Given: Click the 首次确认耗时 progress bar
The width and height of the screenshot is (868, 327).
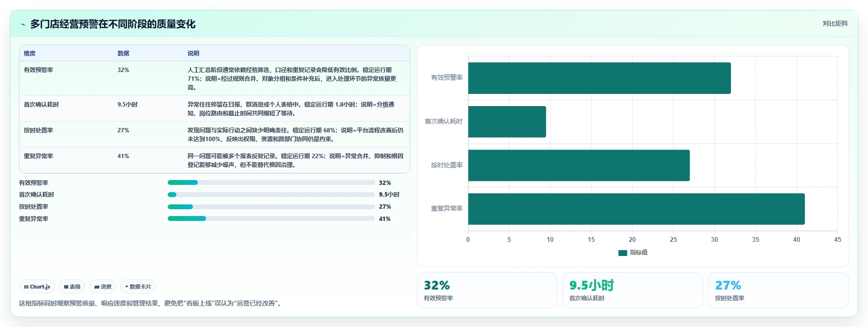Looking at the screenshot, I should [271, 195].
